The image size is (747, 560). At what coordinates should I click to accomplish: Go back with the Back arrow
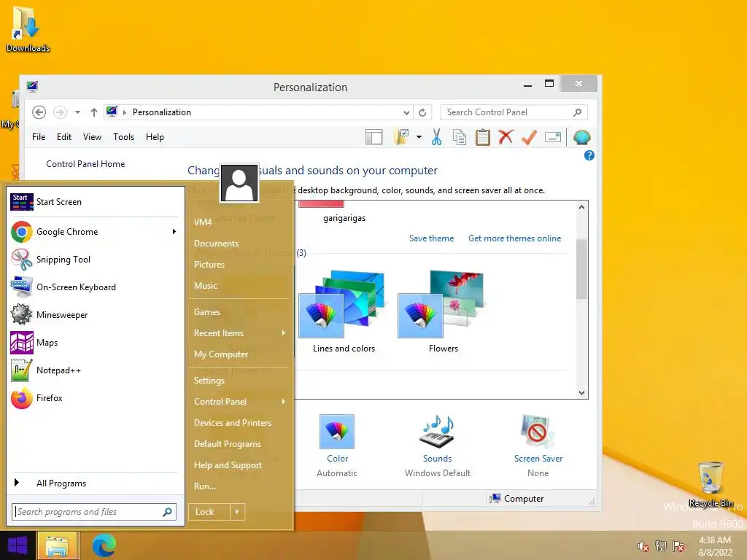[x=39, y=112]
